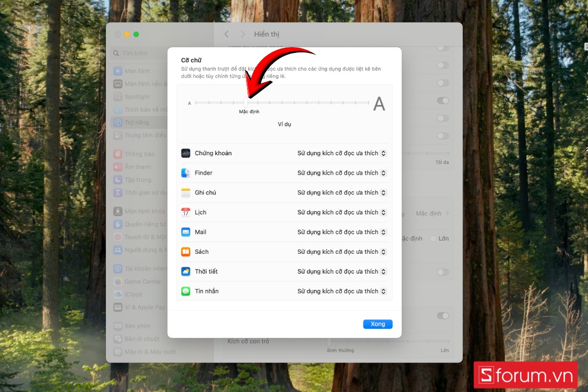
Task: Click the Mail app icon
Action: point(186,232)
